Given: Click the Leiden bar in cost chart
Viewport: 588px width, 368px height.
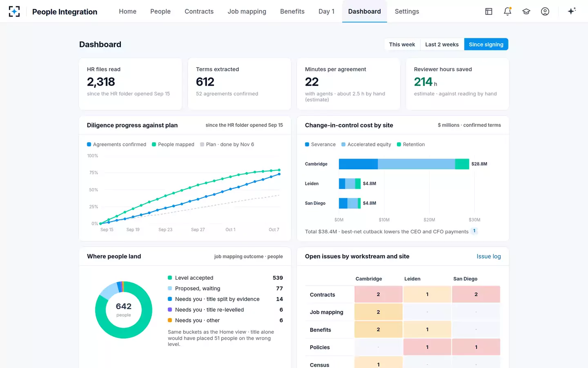Looking at the screenshot, I should [x=350, y=184].
